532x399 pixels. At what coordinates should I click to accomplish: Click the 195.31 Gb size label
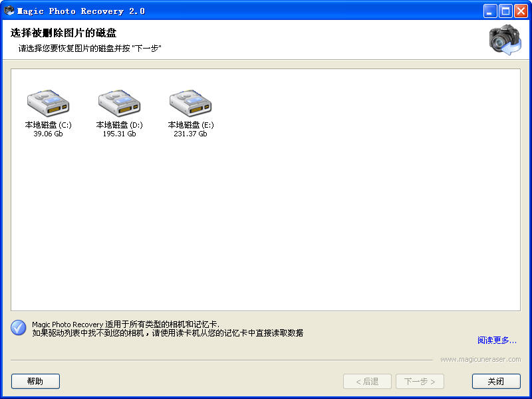coord(119,134)
